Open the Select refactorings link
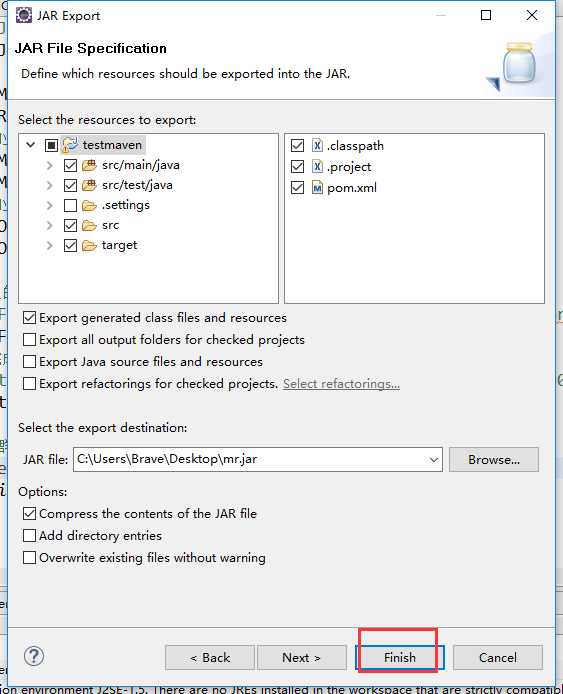The image size is (563, 694). (341, 384)
